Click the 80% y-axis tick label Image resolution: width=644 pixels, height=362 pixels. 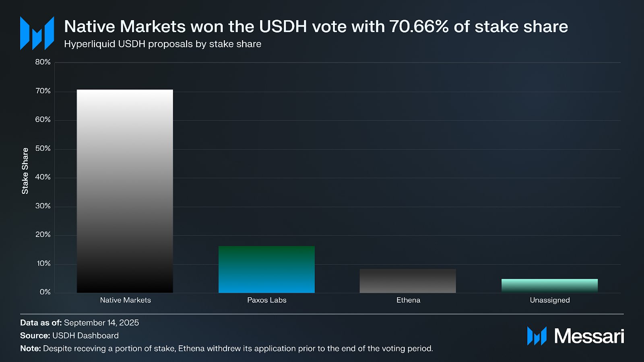click(x=43, y=62)
